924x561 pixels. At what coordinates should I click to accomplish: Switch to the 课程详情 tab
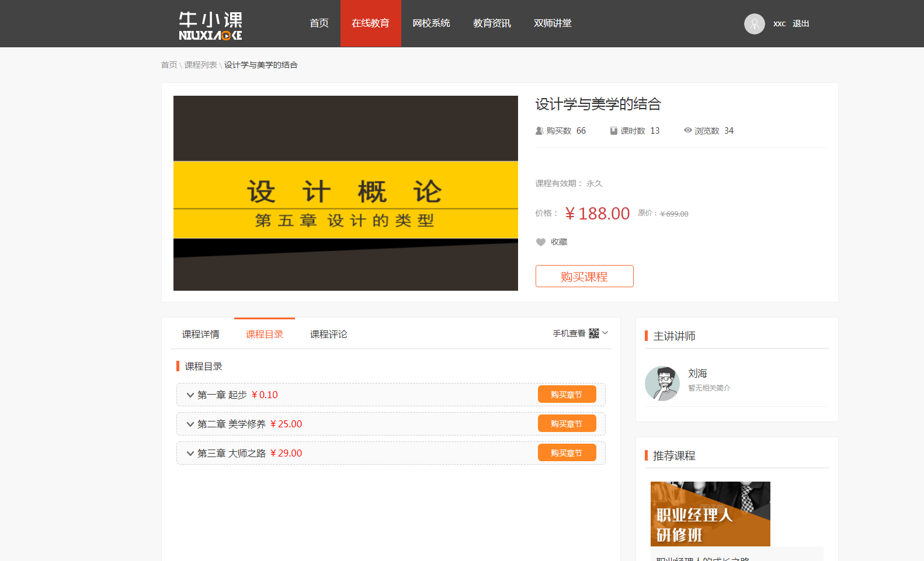pos(200,334)
